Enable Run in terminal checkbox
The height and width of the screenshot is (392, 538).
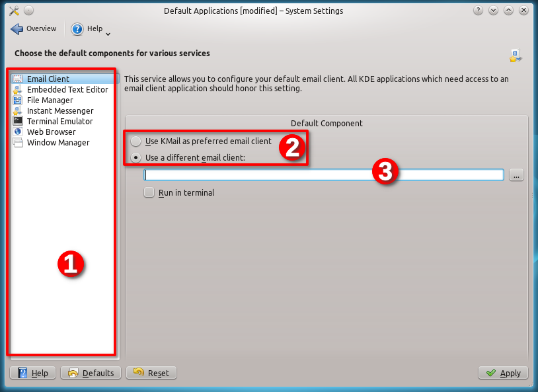(x=149, y=192)
